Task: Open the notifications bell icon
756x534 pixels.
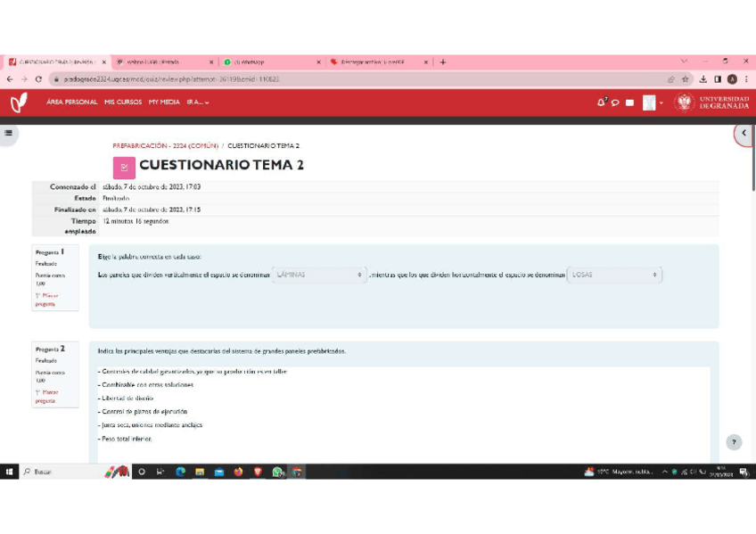Action: coord(601,103)
